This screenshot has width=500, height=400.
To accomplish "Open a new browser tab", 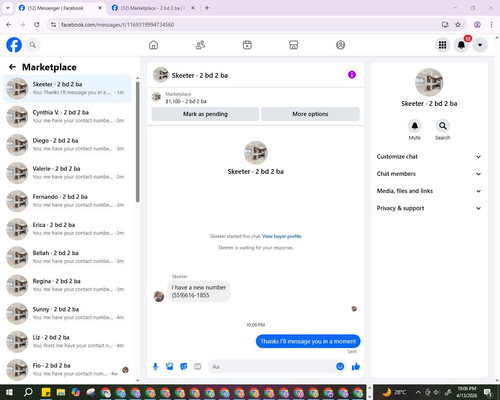I will [x=207, y=8].
